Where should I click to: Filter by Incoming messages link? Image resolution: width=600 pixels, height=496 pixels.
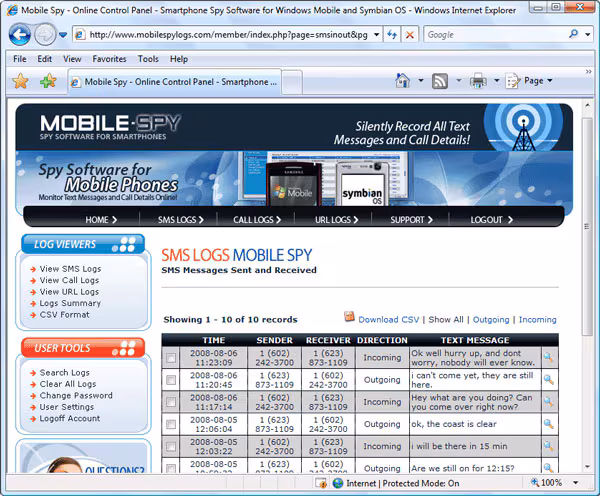[x=538, y=320]
